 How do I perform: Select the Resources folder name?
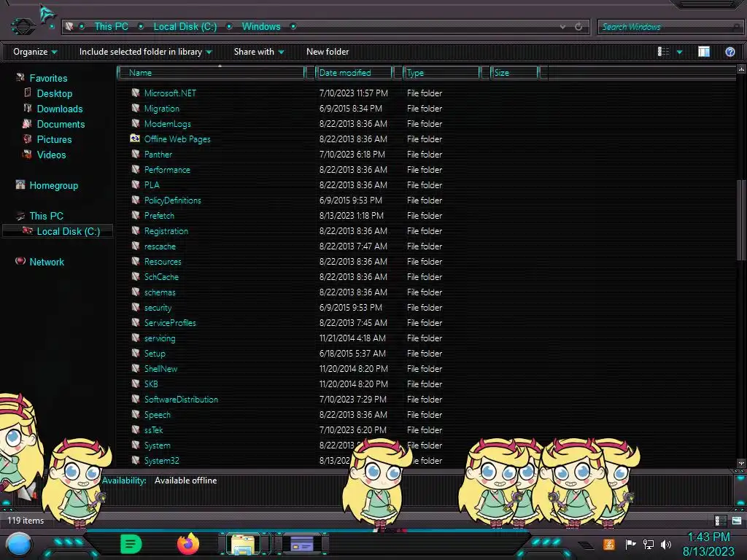tap(163, 262)
